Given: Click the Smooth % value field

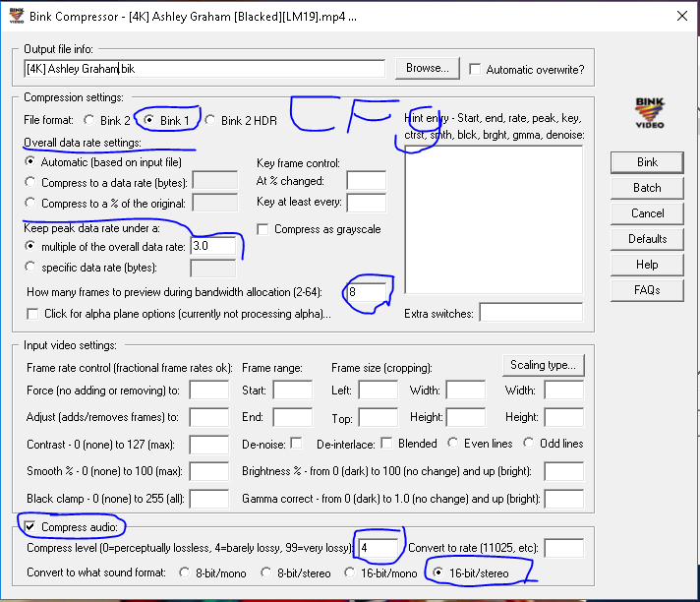Looking at the screenshot, I should [x=209, y=471].
